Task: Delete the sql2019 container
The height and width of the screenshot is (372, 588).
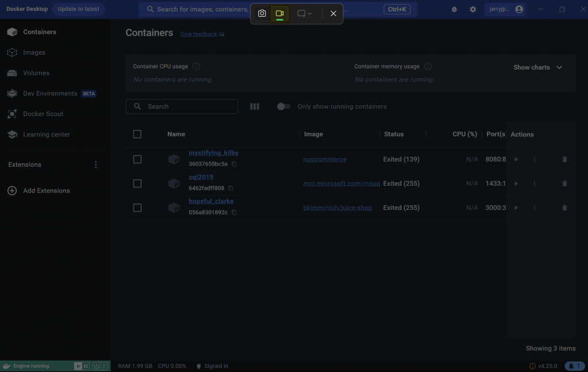Action: pos(564,183)
